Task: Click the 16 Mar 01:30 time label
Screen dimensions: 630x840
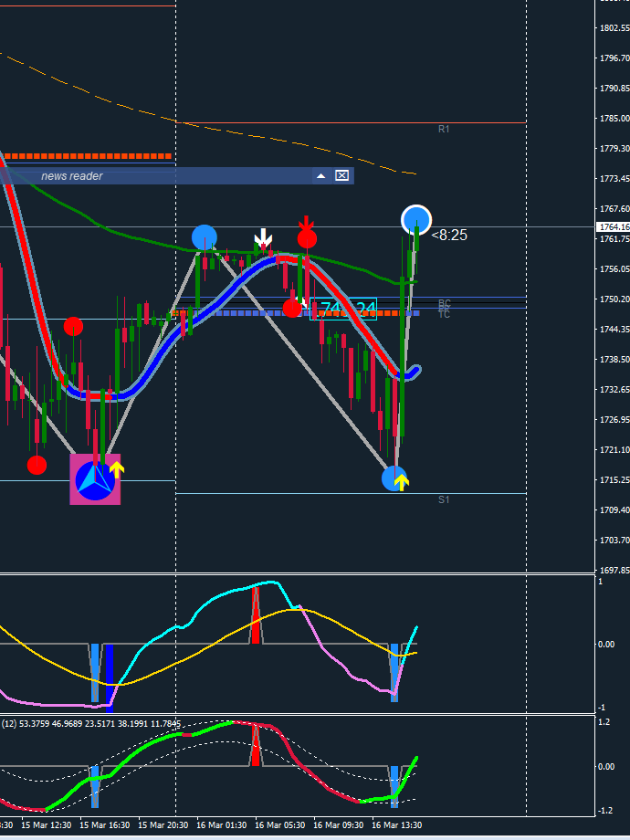Action: click(222, 825)
